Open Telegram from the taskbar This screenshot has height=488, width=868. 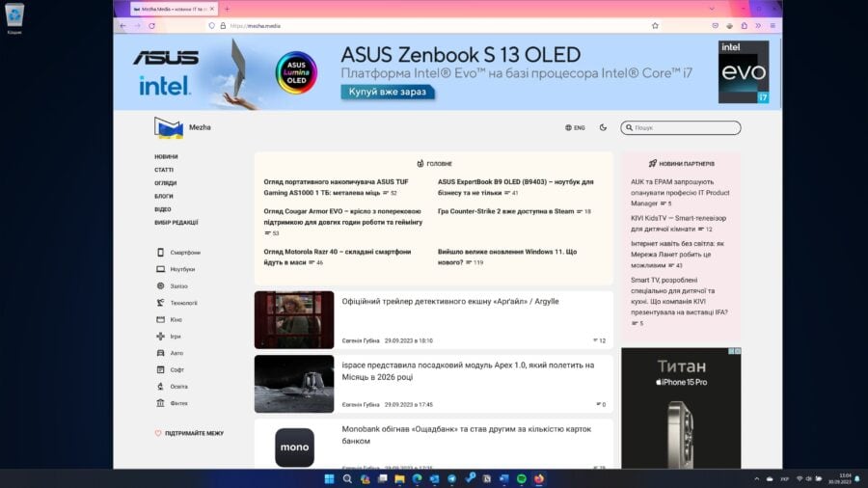click(451, 478)
